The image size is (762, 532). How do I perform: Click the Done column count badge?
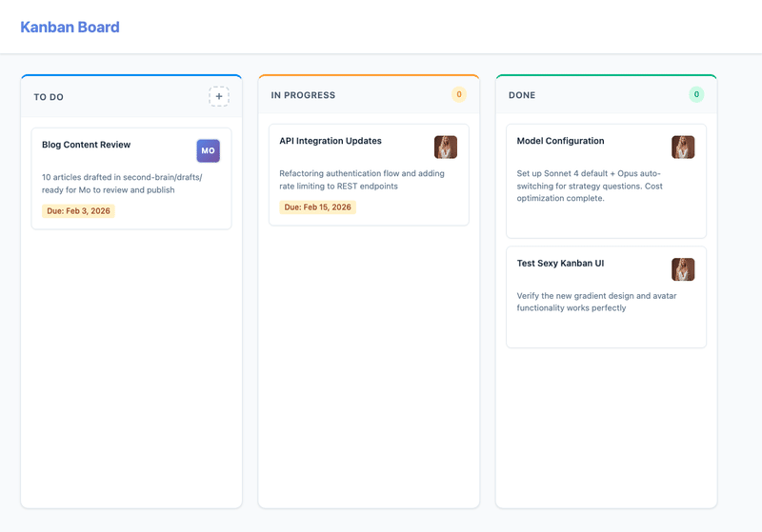(696, 94)
